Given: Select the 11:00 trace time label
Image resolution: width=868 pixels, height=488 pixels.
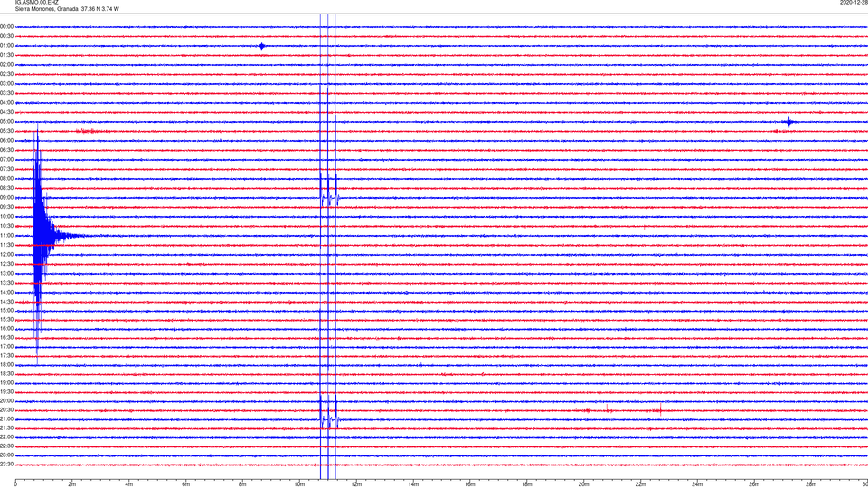Looking at the screenshot, I should 6,235.
